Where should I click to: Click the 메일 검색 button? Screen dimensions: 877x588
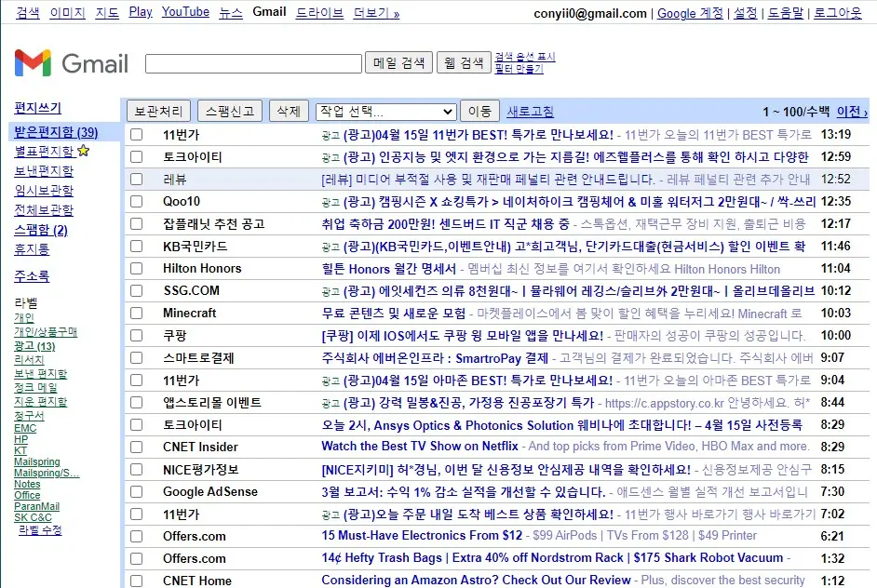click(x=398, y=62)
